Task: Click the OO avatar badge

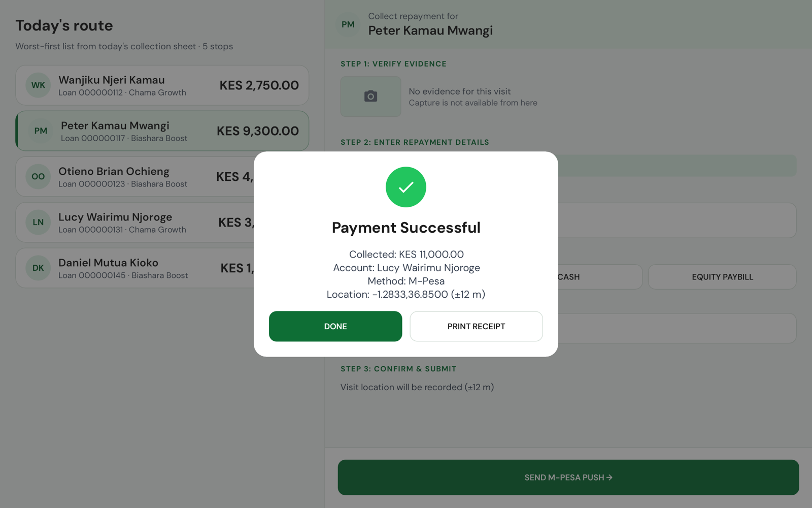Action: [38, 177]
